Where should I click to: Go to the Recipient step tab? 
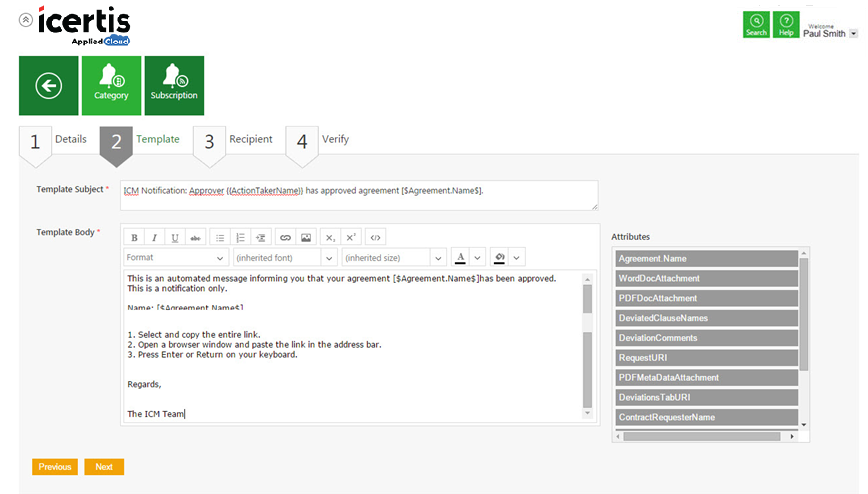click(x=236, y=140)
